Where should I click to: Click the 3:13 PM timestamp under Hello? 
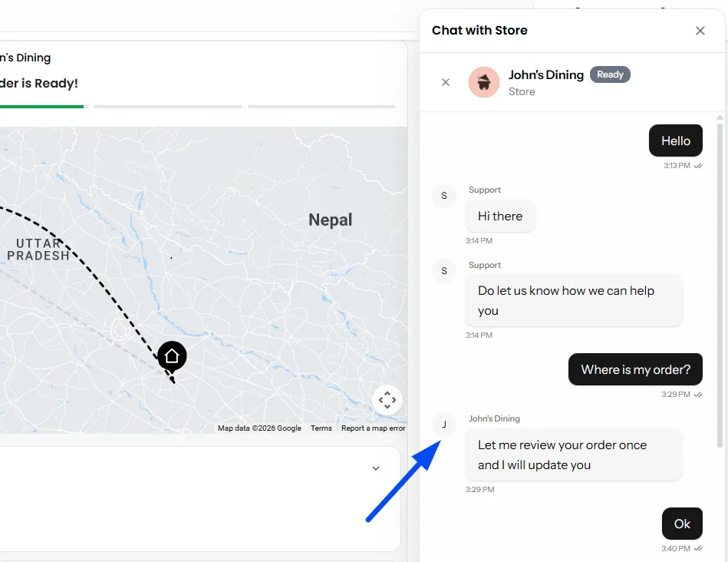pyautogui.click(x=677, y=166)
